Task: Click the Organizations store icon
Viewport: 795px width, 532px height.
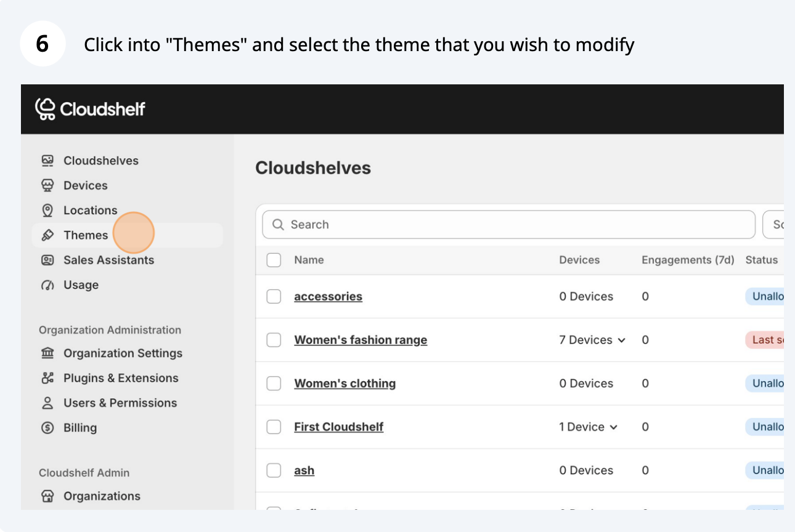Action: [x=47, y=496]
